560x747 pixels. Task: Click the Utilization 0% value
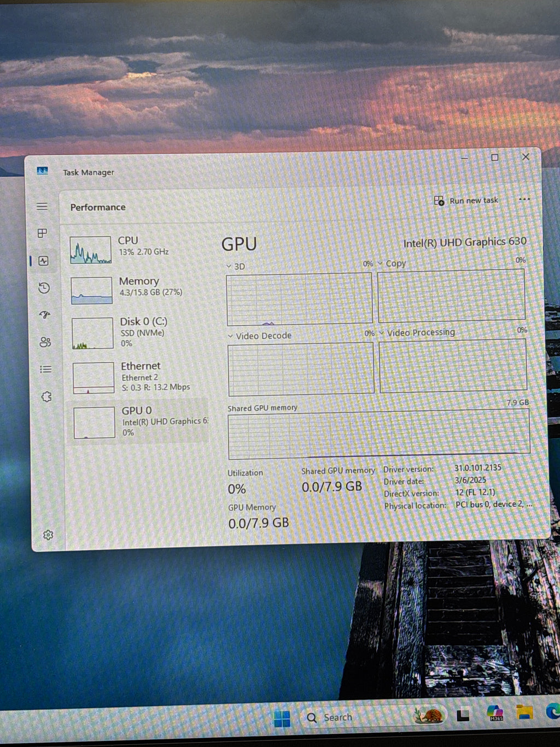pos(237,489)
